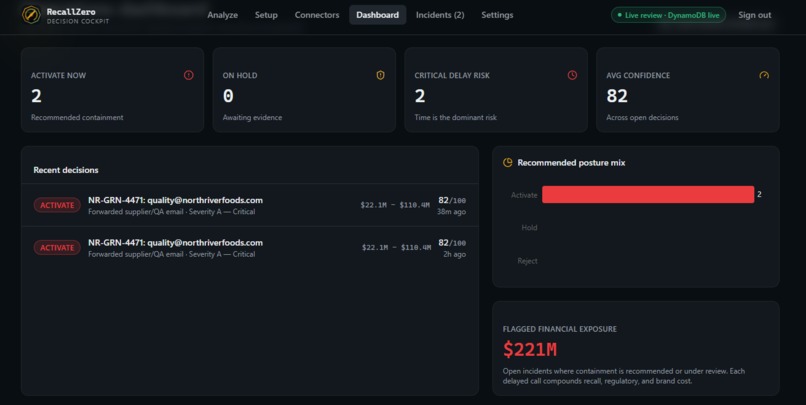Click the Hold label in posture mix

click(x=529, y=228)
